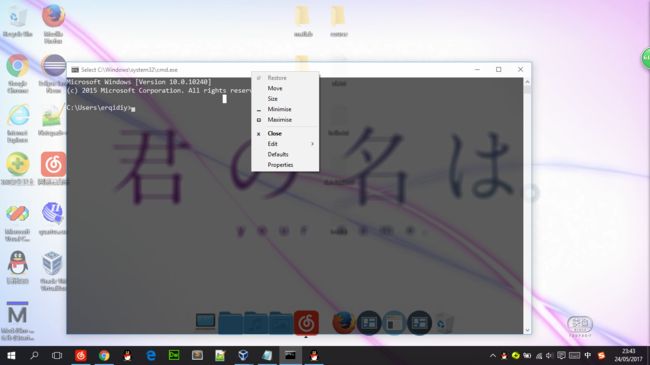This screenshot has width=650, height=365.
Task: Select Close in the system menu
Action: 274,134
